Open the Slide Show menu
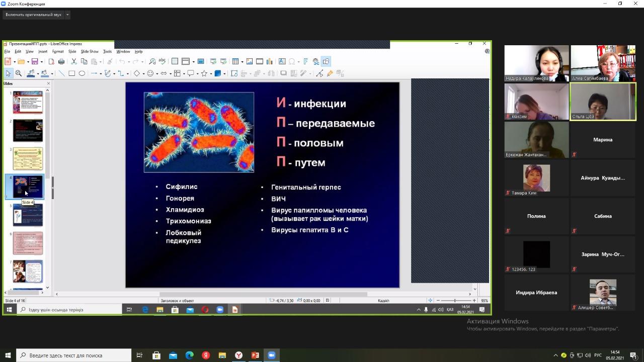The height and width of the screenshot is (362, 644). (90, 51)
